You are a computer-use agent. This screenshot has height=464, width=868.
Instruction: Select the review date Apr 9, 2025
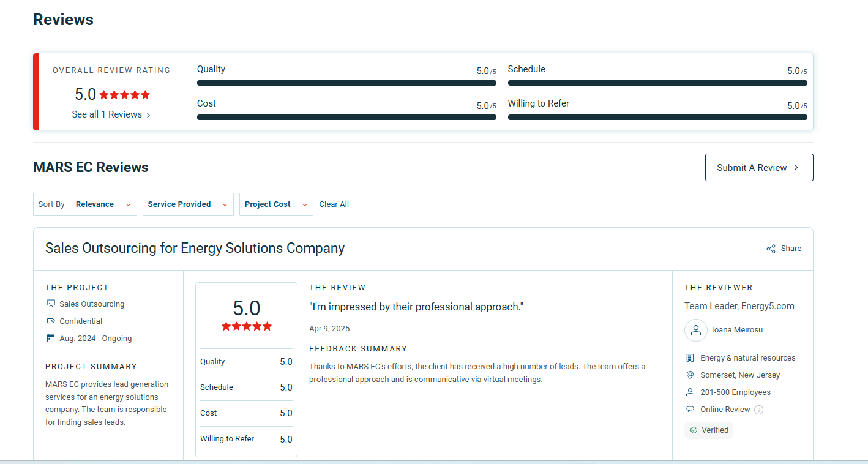329,329
